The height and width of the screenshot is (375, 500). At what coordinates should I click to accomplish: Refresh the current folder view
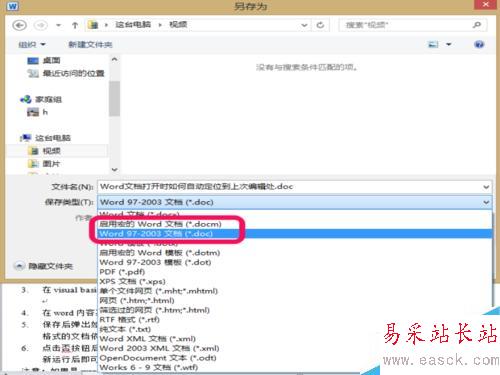(x=320, y=25)
